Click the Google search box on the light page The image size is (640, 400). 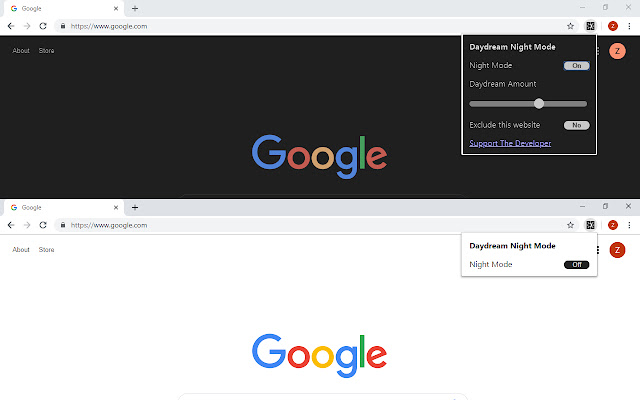point(322,397)
